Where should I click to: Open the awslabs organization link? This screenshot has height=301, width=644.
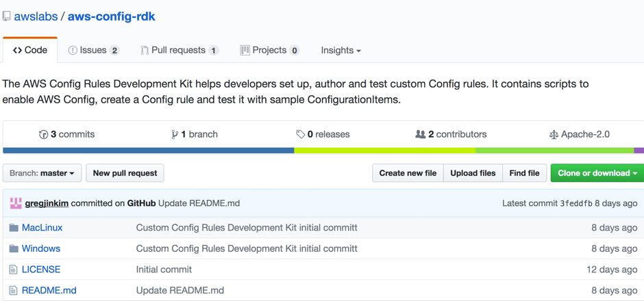pyautogui.click(x=36, y=16)
